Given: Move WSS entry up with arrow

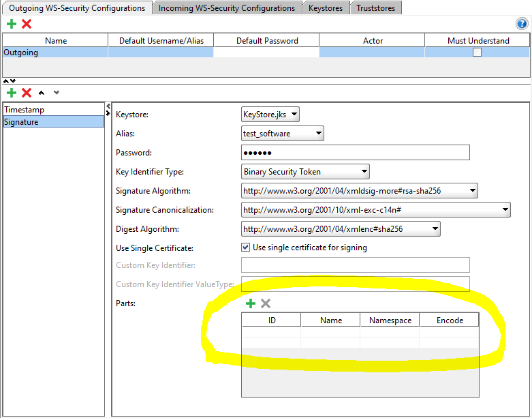Looking at the screenshot, I should (42, 92).
